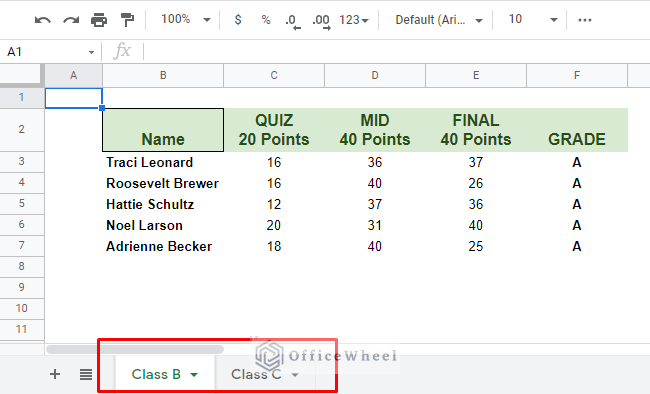Click the Undo icon
Viewport: 650px width, 394px height.
coord(43,19)
